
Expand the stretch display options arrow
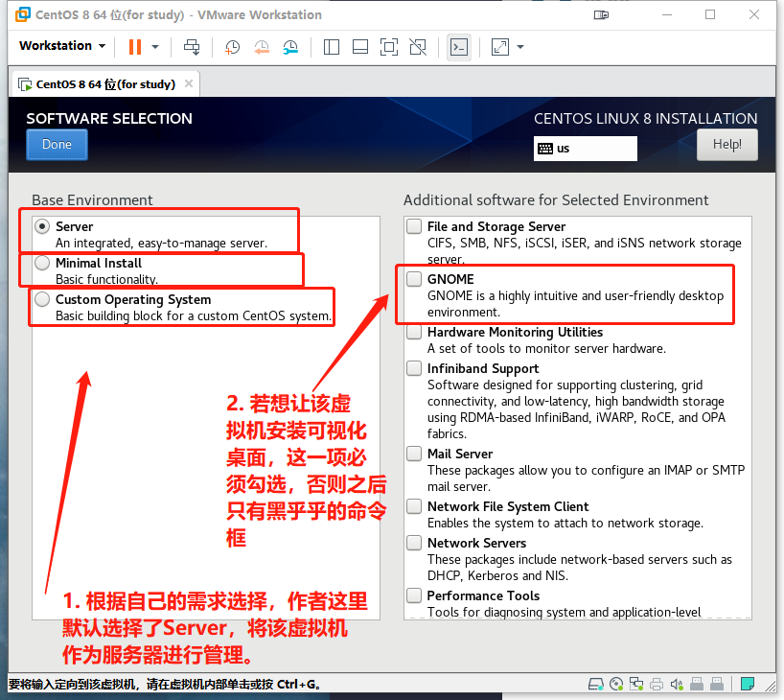coord(520,47)
